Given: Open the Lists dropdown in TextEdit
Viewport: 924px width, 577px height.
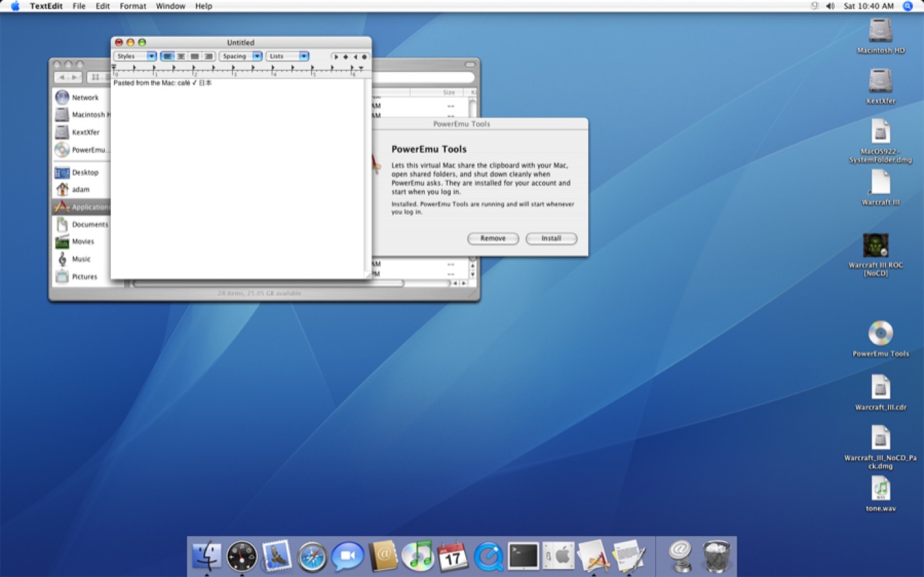Looking at the screenshot, I should tap(288, 56).
